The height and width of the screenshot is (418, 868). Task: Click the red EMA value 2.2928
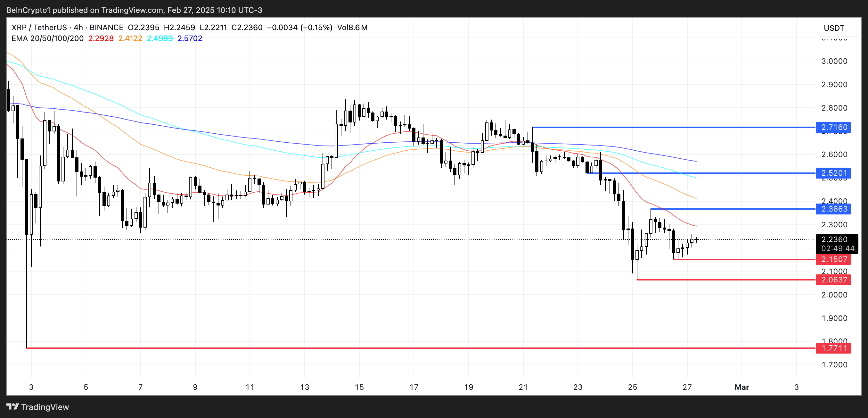pos(101,38)
